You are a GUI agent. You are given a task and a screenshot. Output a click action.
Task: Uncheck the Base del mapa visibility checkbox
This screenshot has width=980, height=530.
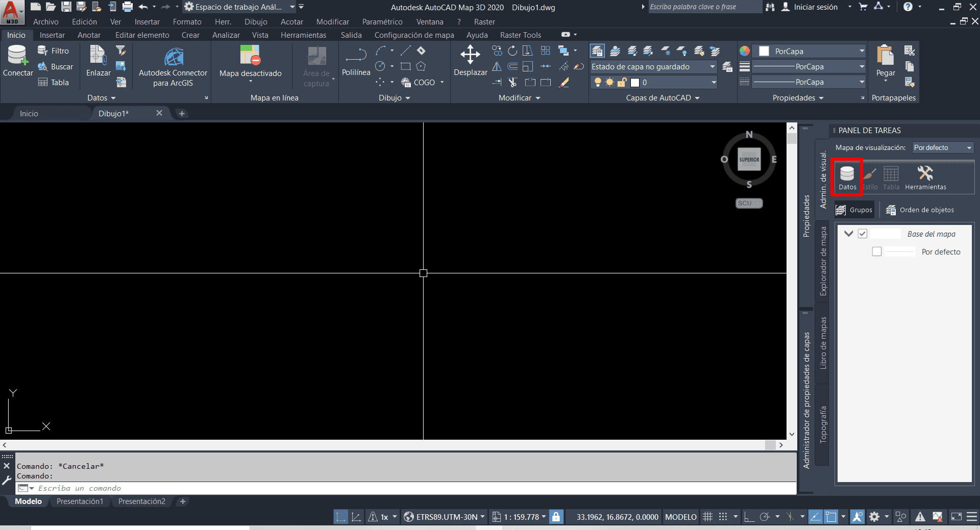coord(863,233)
